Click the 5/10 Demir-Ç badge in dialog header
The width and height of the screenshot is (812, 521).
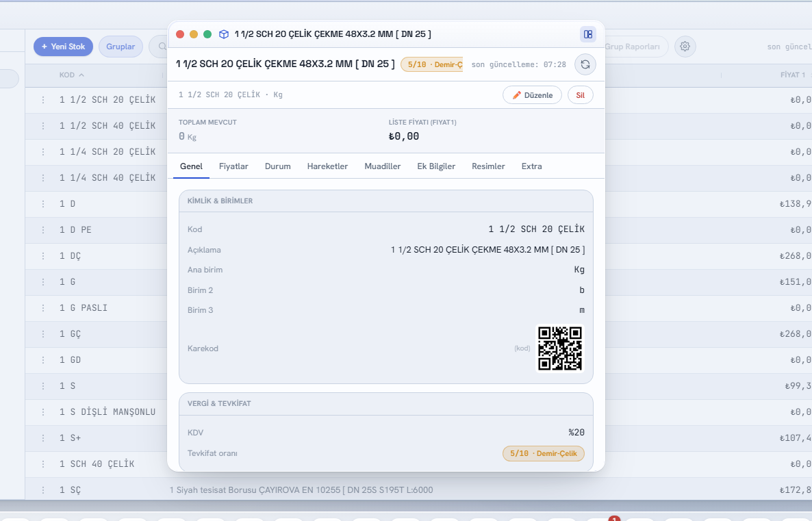coord(432,64)
